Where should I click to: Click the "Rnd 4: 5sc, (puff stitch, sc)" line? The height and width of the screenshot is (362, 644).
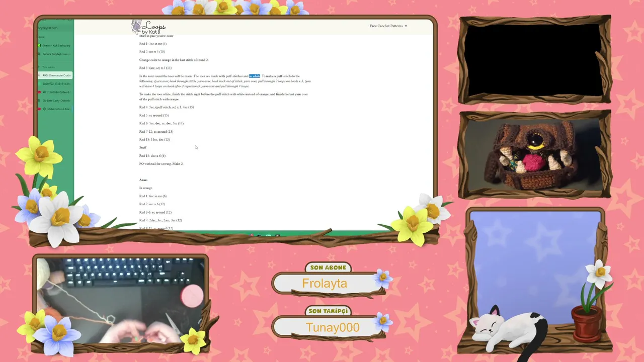pyautogui.click(x=167, y=107)
